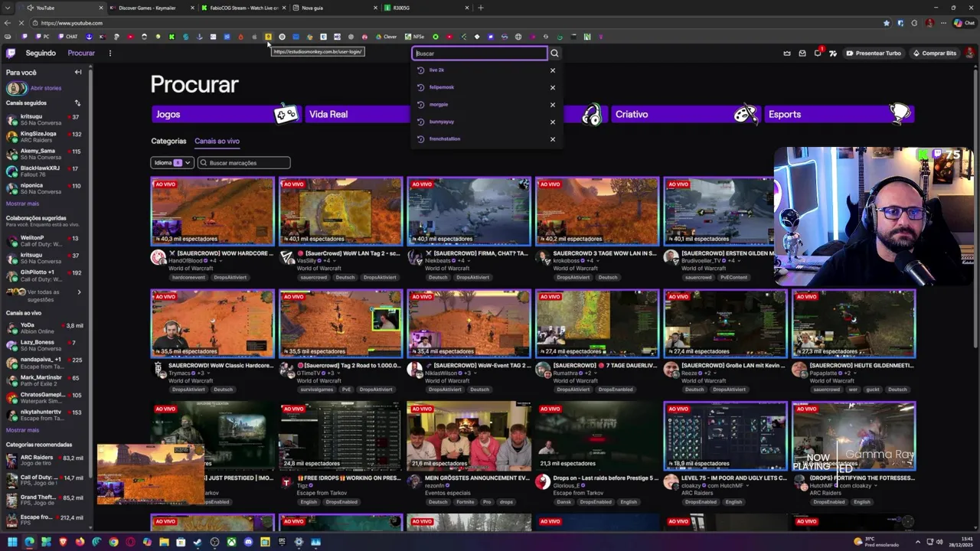This screenshot has height=551, width=980.
Task: Remove 'morgpie' from search history
Action: 553,105
